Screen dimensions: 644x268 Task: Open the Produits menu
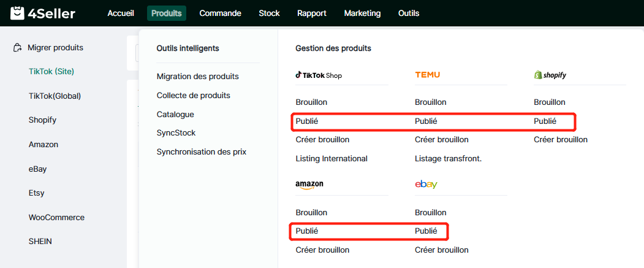(167, 13)
